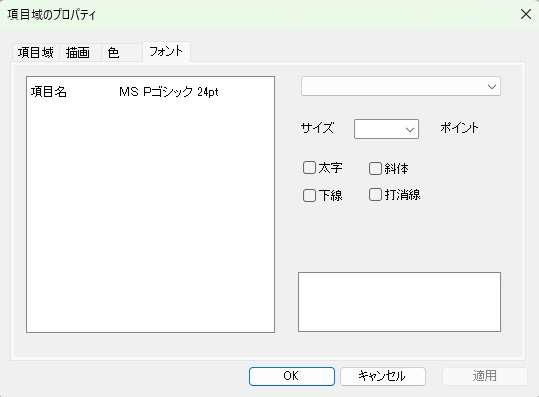Confirm with the OK button

pos(292,376)
